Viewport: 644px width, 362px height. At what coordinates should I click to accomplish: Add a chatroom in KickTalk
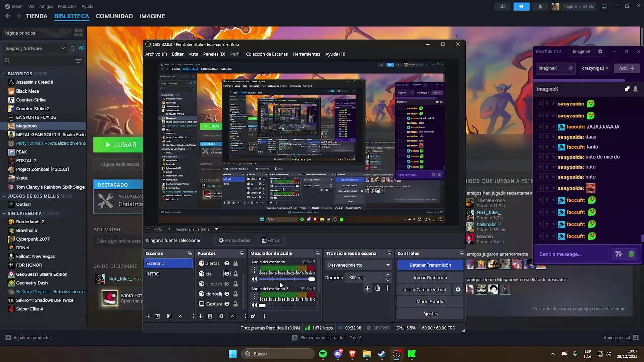627,68
